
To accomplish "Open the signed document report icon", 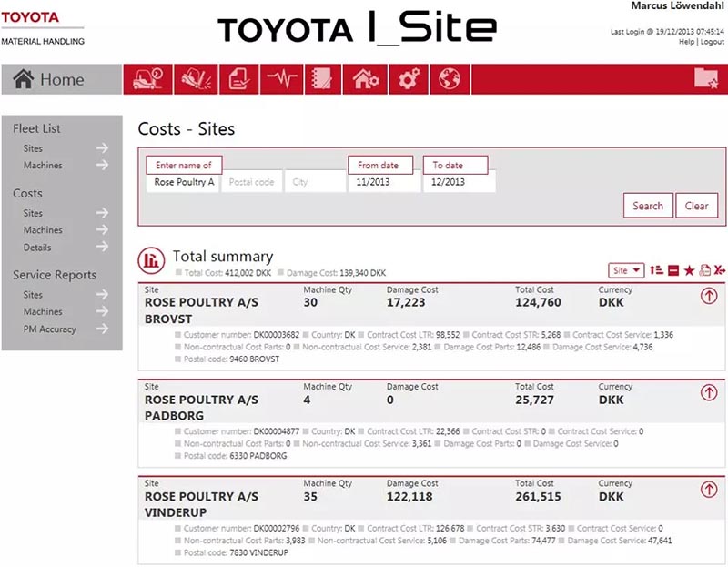I will coord(239,79).
